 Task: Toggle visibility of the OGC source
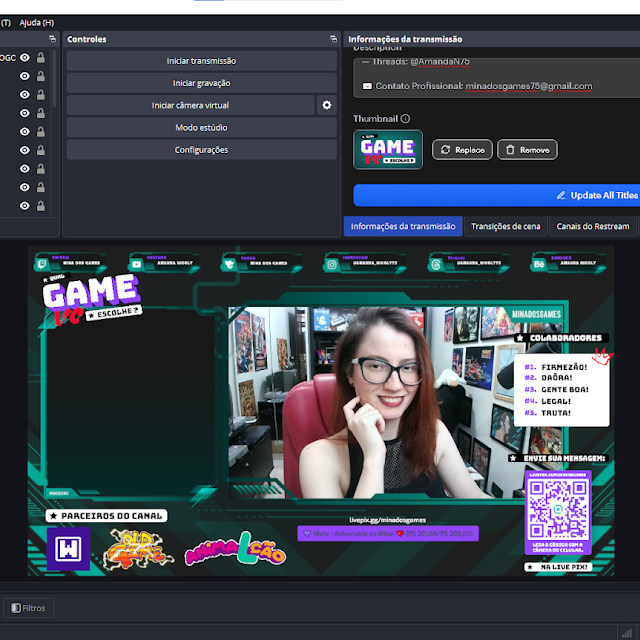[25, 58]
